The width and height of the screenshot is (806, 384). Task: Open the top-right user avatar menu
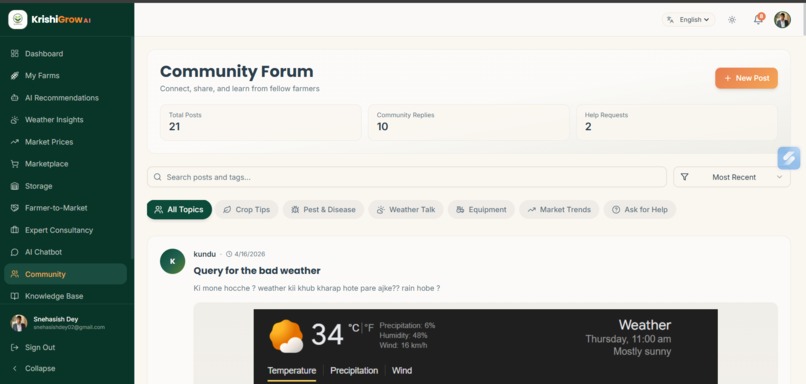pyautogui.click(x=782, y=20)
